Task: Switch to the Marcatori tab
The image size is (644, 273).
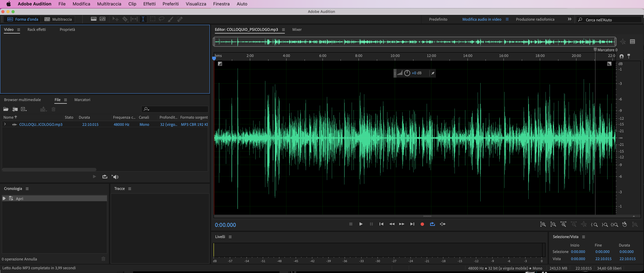Action: point(82,100)
